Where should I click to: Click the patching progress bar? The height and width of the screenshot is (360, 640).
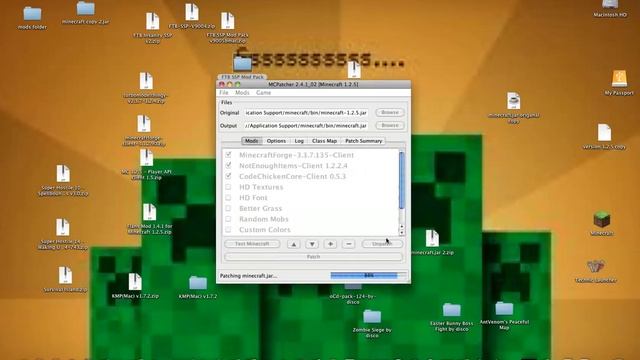coord(369,276)
